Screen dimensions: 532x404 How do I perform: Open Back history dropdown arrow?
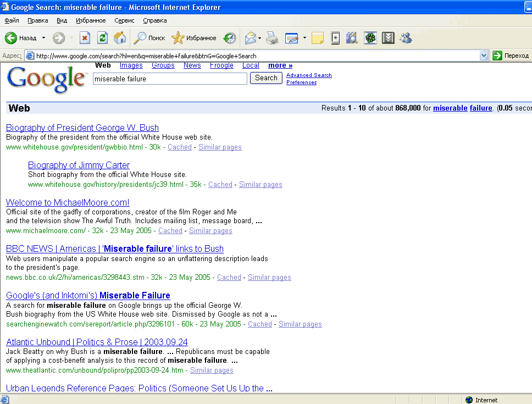click(43, 38)
